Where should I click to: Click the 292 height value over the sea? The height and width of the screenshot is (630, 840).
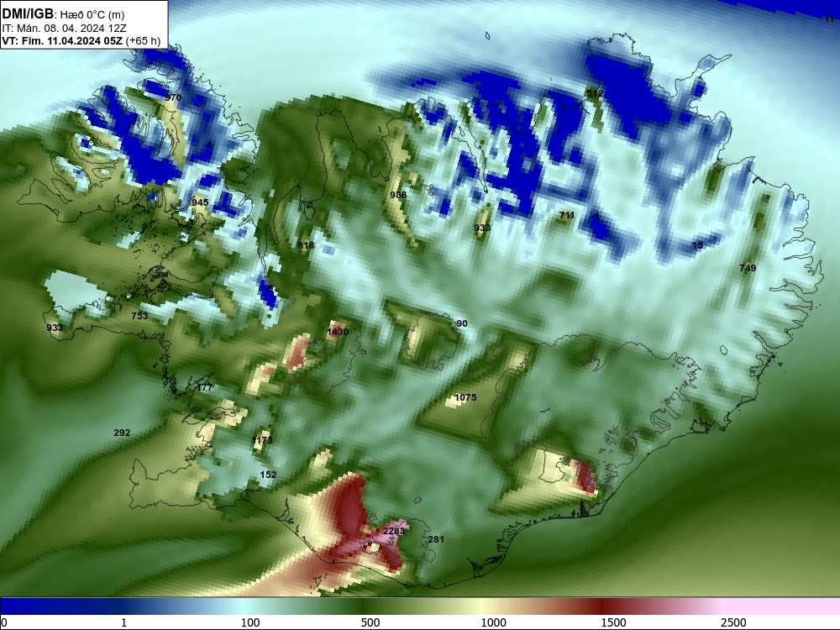(122, 433)
